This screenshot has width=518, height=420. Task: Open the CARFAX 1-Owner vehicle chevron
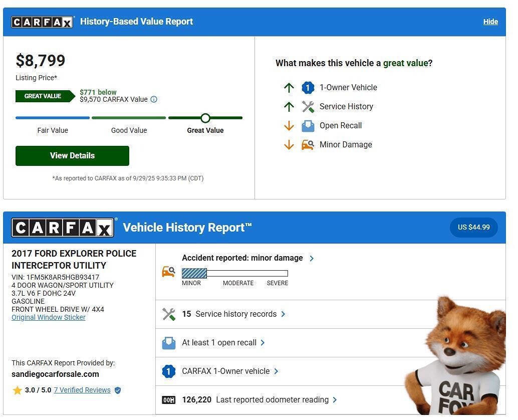pyautogui.click(x=276, y=371)
